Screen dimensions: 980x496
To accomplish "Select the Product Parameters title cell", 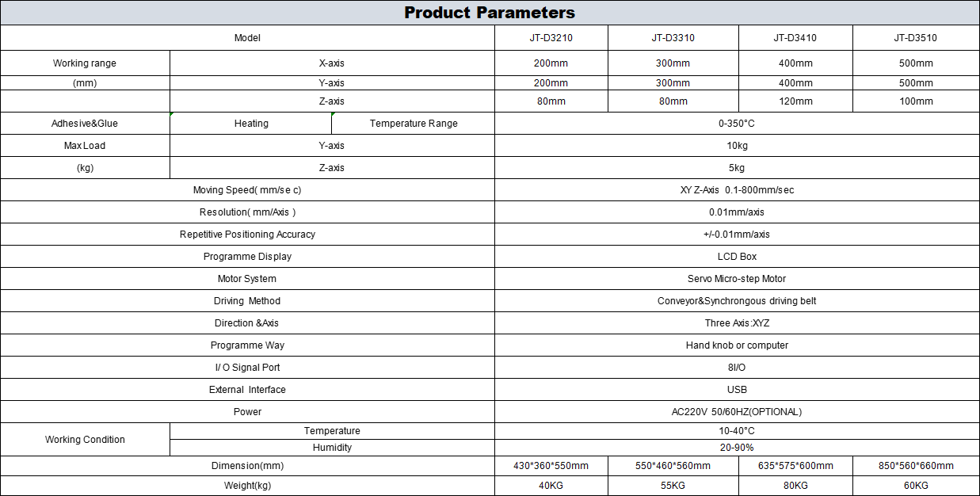I will [x=490, y=13].
